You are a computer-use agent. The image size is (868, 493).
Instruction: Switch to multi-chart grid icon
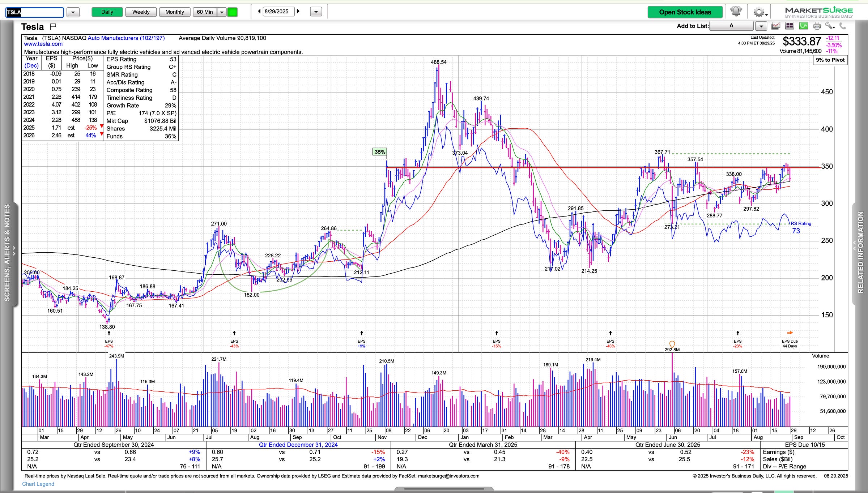[790, 26]
